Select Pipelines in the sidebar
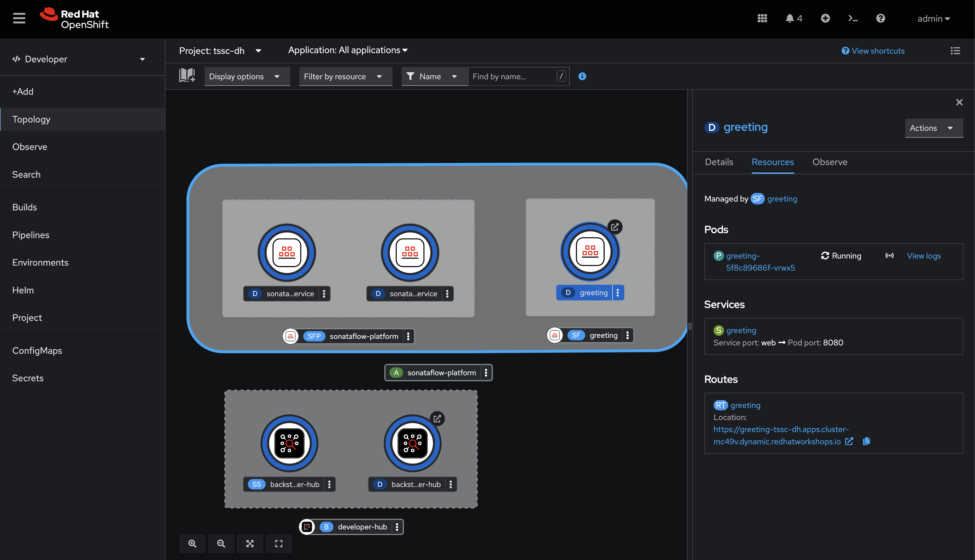 click(x=30, y=235)
